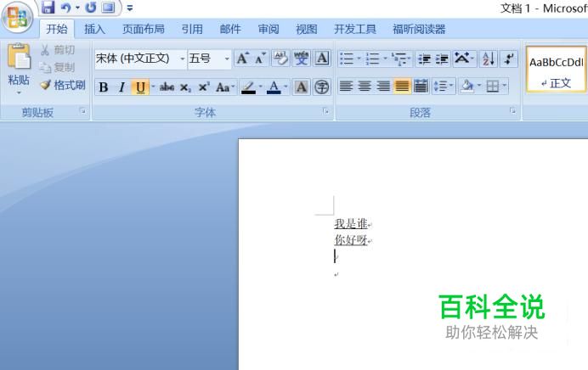Toggle underline formatting
The image size is (588, 370).
[140, 87]
